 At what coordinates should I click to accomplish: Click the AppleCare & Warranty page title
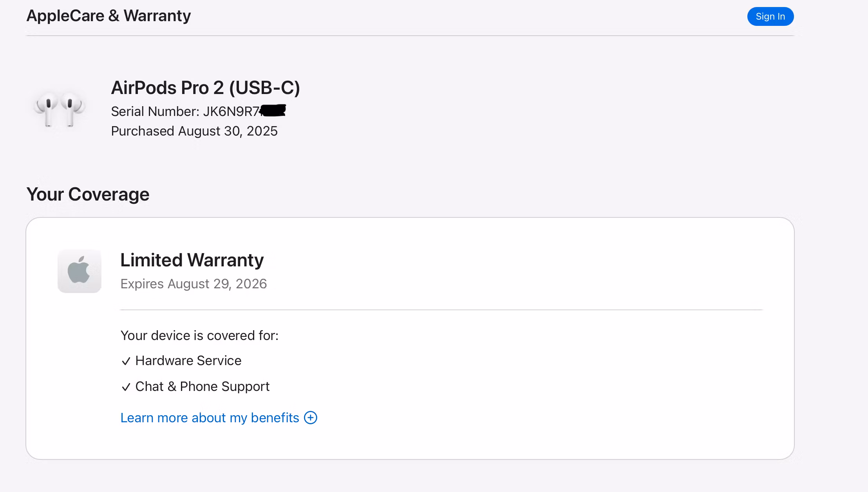tap(108, 16)
